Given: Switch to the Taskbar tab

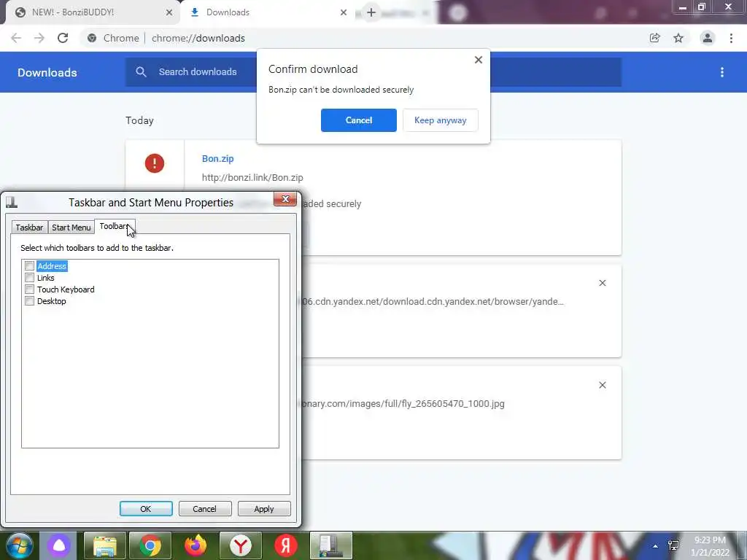Looking at the screenshot, I should (x=29, y=227).
